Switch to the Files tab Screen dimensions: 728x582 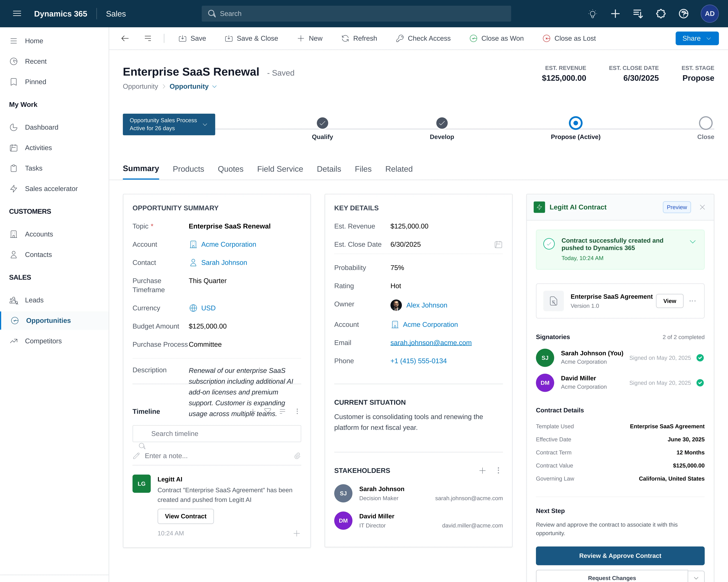363,169
